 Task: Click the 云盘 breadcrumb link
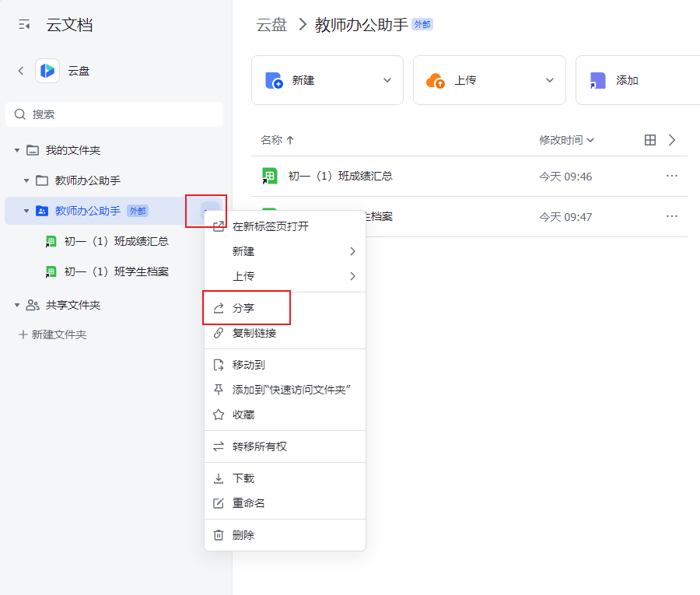coord(271,25)
